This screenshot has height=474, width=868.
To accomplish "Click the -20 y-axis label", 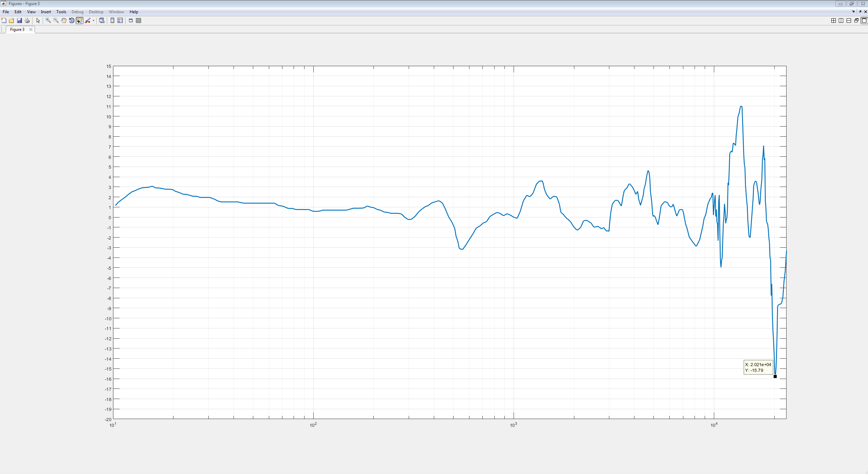I will coord(108,419).
